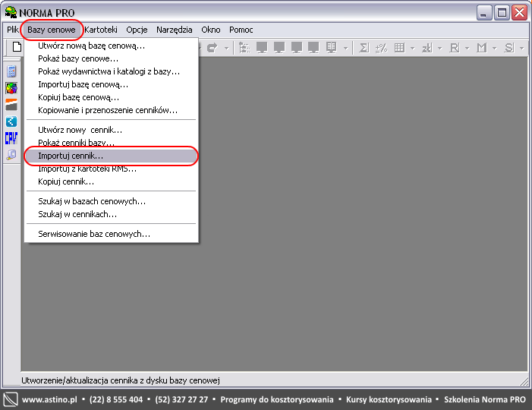Click the R toolbar icon

coord(455,48)
